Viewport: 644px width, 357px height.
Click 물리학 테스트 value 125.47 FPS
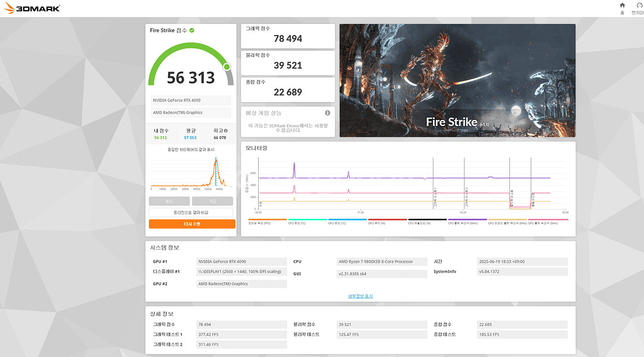click(x=382, y=334)
